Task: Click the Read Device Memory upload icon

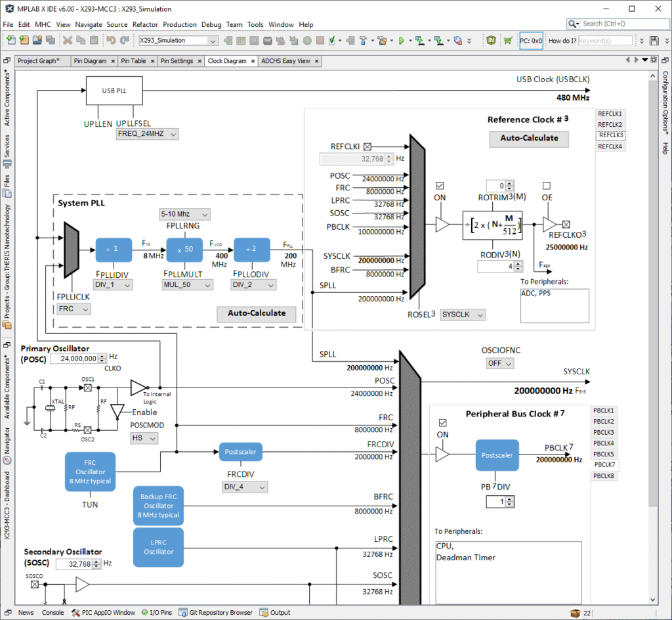Action: [438, 41]
